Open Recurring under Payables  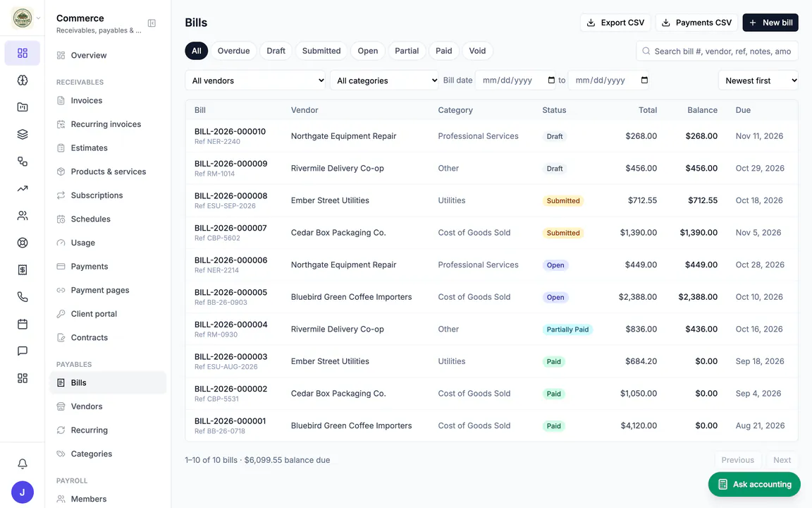108,430
